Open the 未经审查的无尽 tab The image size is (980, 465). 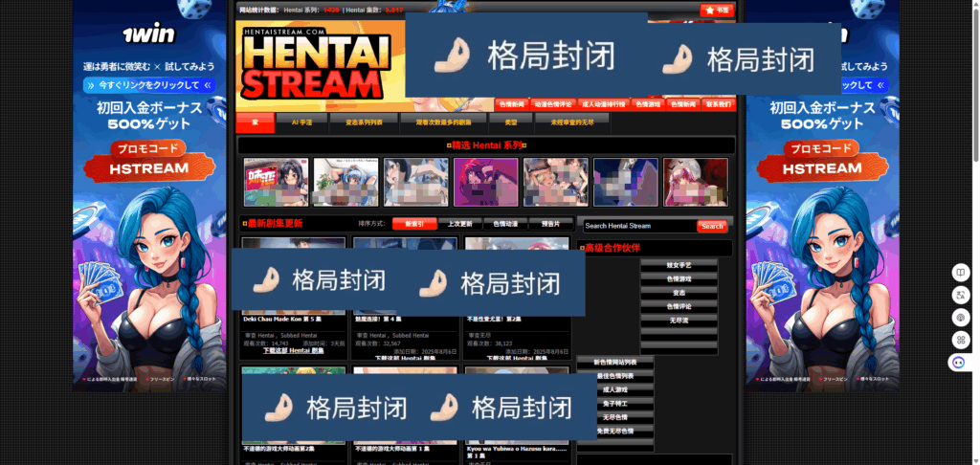tap(572, 123)
